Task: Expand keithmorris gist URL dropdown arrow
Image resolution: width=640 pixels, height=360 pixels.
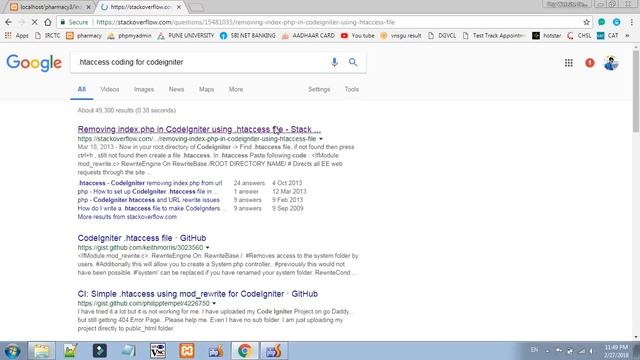Action: tap(207, 248)
